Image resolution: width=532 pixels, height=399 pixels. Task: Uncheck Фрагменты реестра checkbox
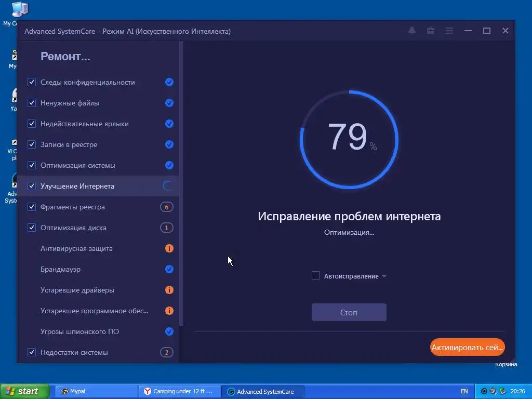coord(32,207)
